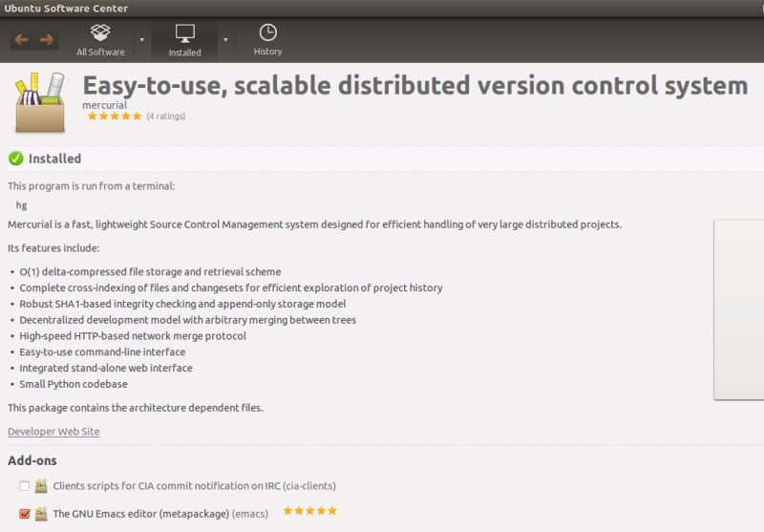This screenshot has width=764, height=532.
Task: Uncheck the GNU Emacs editor add-on
Action: tap(25, 514)
